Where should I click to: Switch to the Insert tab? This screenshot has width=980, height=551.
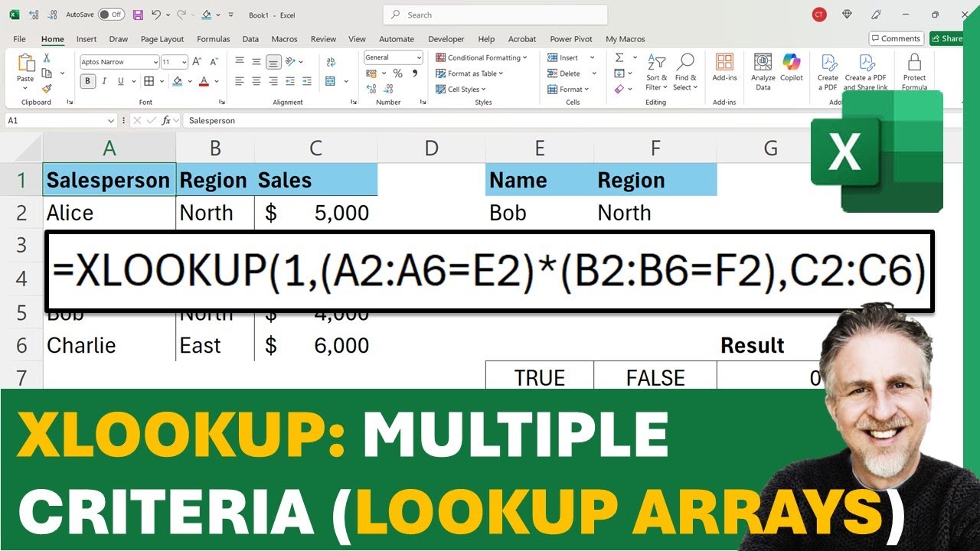coord(87,39)
